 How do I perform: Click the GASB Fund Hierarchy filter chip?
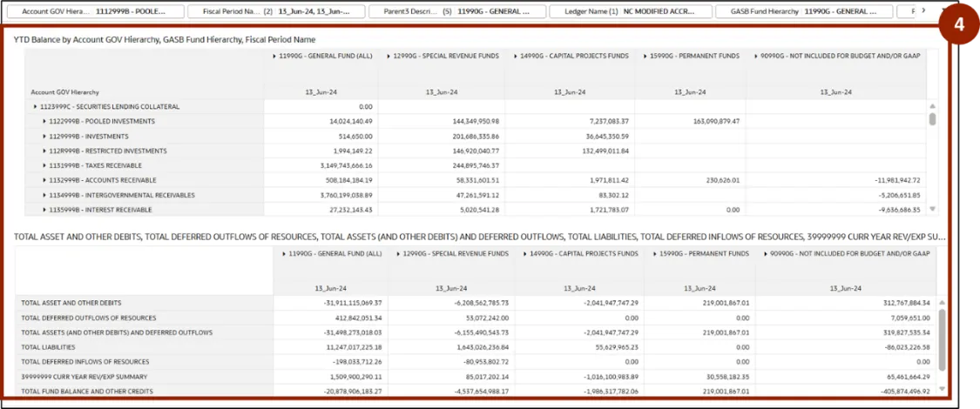(804, 12)
